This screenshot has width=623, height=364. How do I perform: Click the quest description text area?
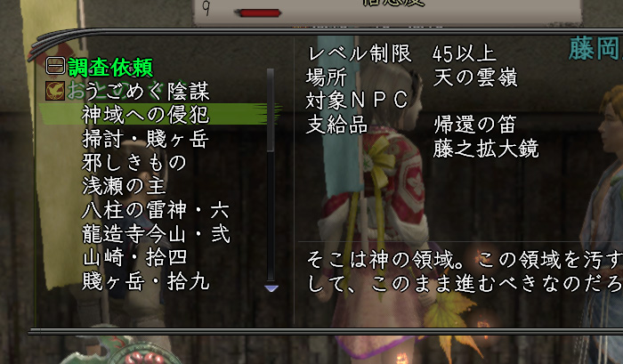tap(464, 272)
